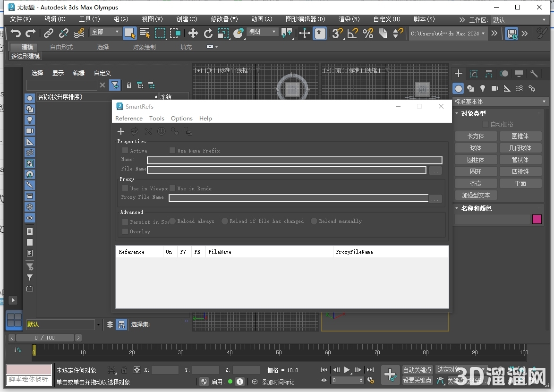The image size is (554, 392).
Task: Click Add reference plus icon in SmartRefs
Action: coord(121,131)
